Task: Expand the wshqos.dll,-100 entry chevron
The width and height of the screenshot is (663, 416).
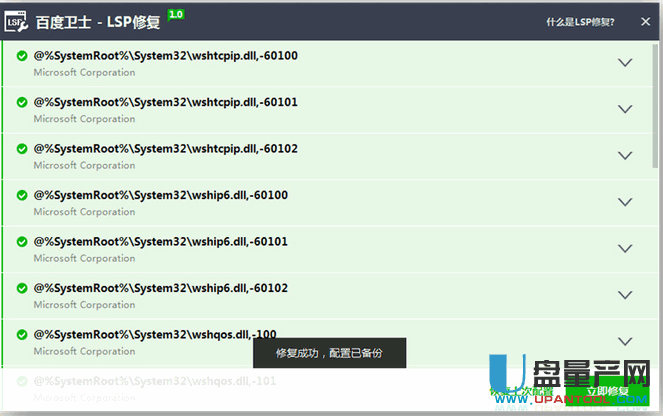Action: (x=626, y=341)
